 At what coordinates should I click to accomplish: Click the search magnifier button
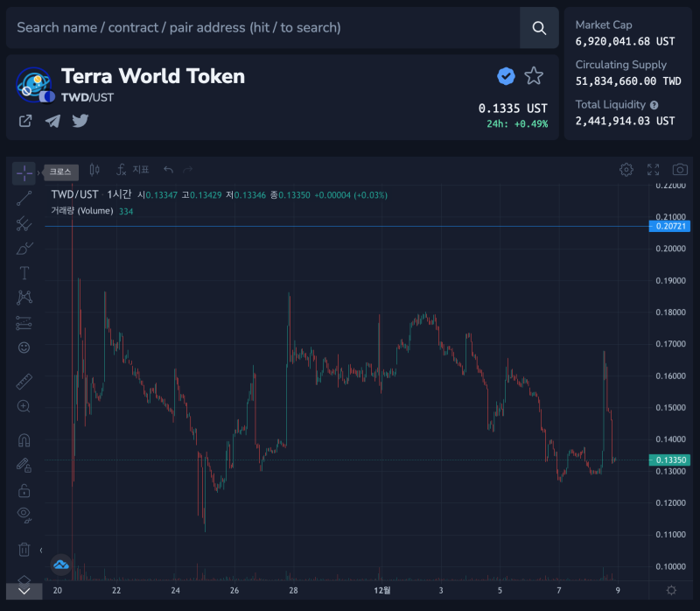(539, 28)
